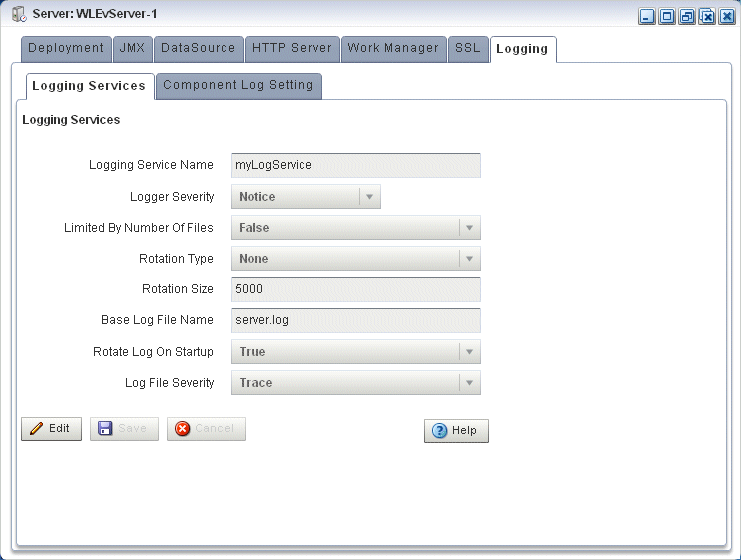Select the Logging tab
Image resolution: width=741 pixels, height=560 pixels.
[523, 49]
